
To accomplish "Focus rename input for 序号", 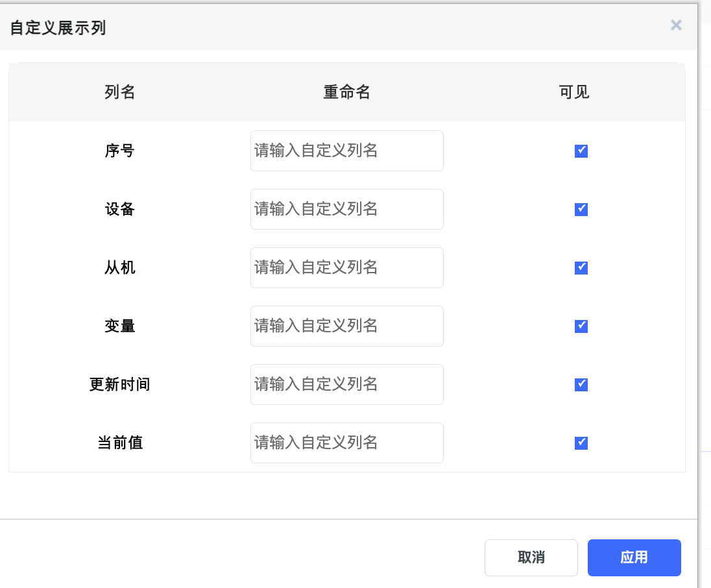I will click(x=347, y=151).
